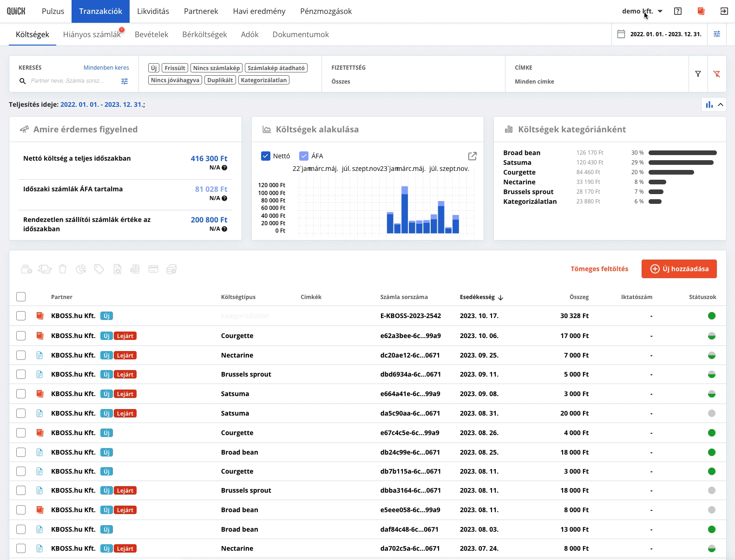Click the download document toolbar icon
This screenshot has height=560, width=735.
(x=117, y=269)
